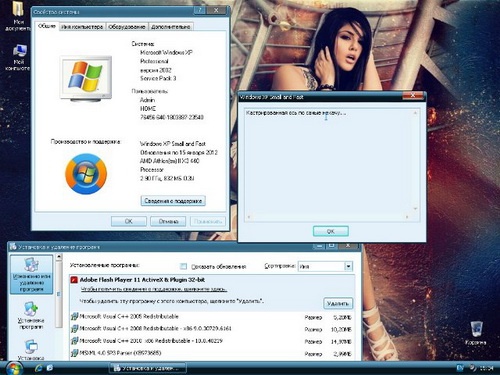Open the Recycle Bin desktop icon
The image size is (500, 375).
coord(477,329)
